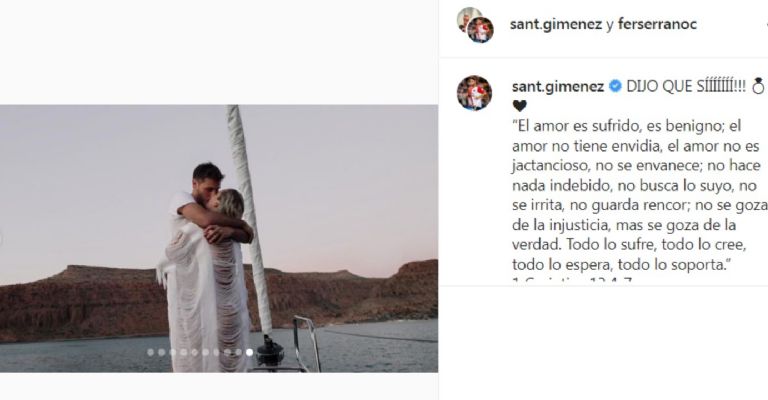Open more options at header right edge
768x400 pixels.
click(766, 24)
